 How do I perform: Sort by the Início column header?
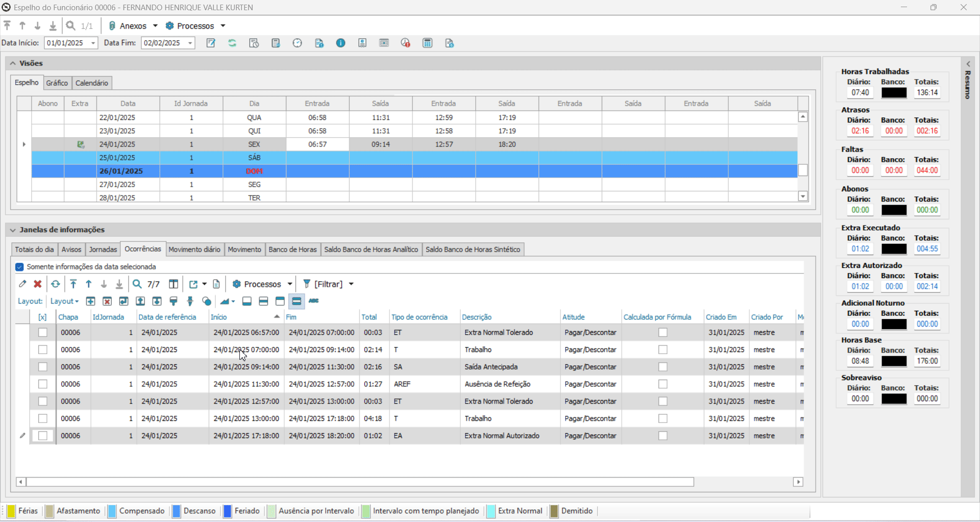[x=246, y=317]
